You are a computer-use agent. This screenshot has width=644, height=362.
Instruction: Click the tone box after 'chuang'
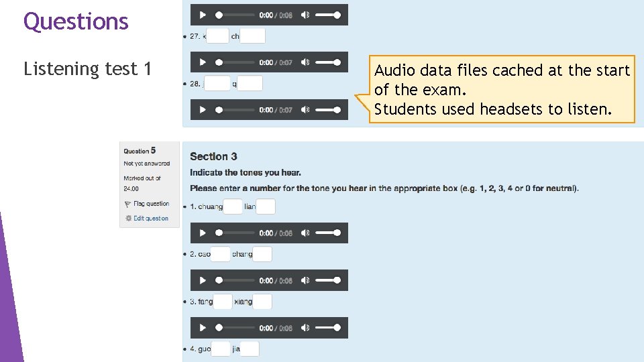click(x=233, y=206)
